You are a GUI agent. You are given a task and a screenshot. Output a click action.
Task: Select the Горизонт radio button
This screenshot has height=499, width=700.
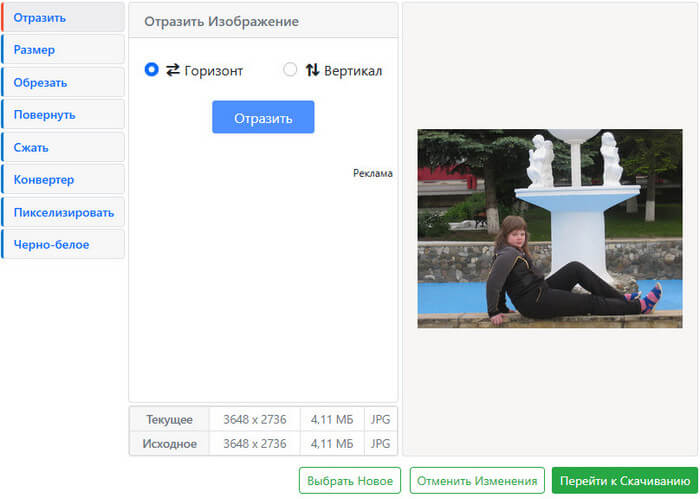click(152, 70)
